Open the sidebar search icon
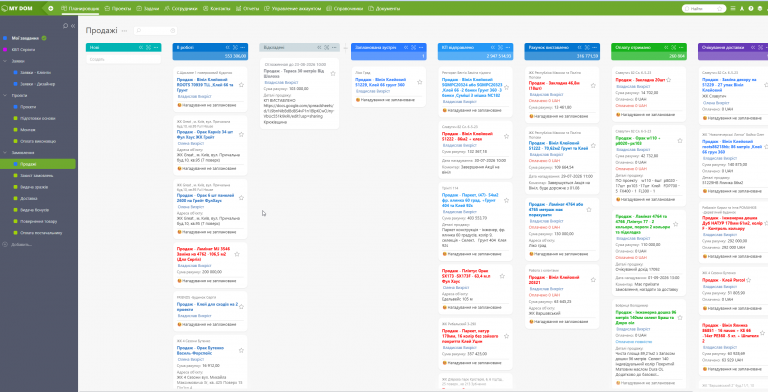Image resolution: width=768 pixels, height=392 pixels. click(x=65, y=26)
